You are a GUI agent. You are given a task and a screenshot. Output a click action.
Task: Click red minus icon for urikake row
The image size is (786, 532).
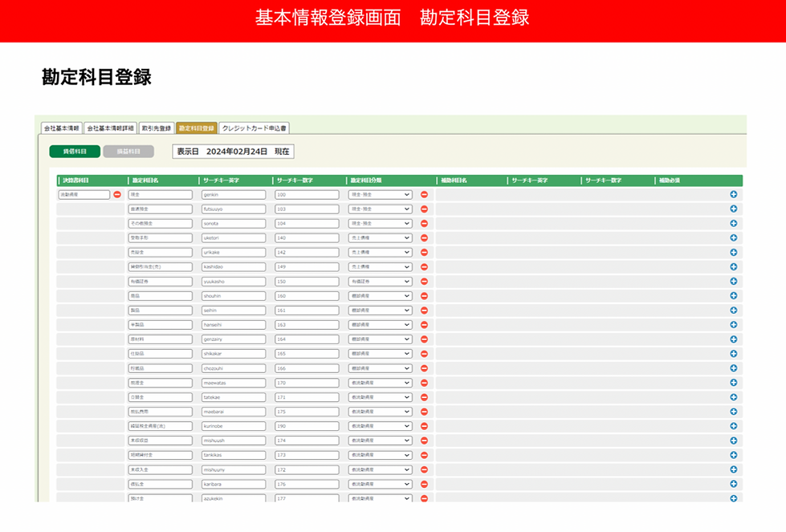click(x=424, y=253)
